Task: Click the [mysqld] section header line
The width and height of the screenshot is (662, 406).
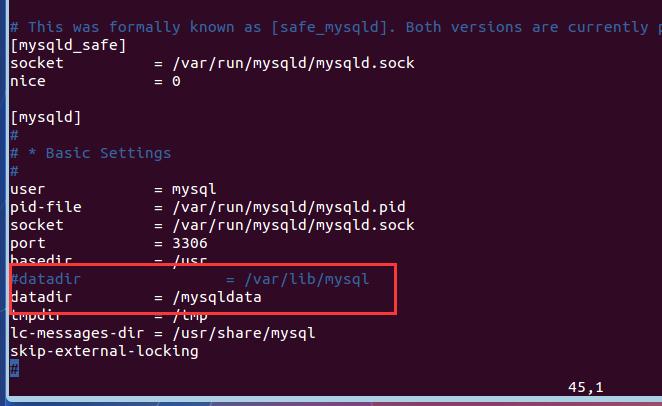Action: (x=46, y=117)
